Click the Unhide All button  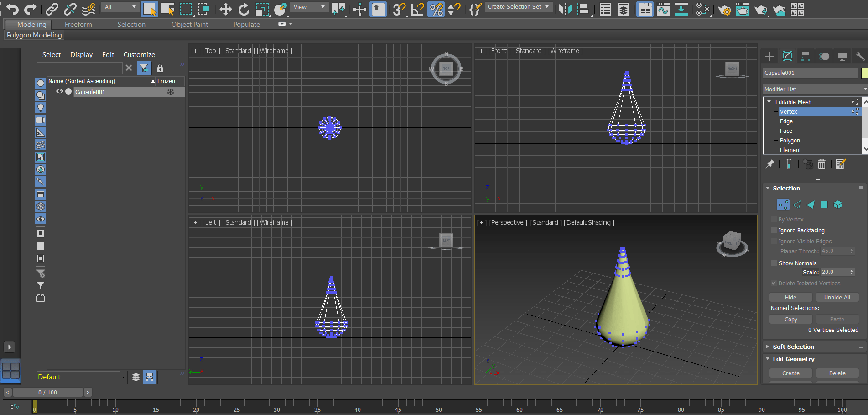tap(837, 297)
